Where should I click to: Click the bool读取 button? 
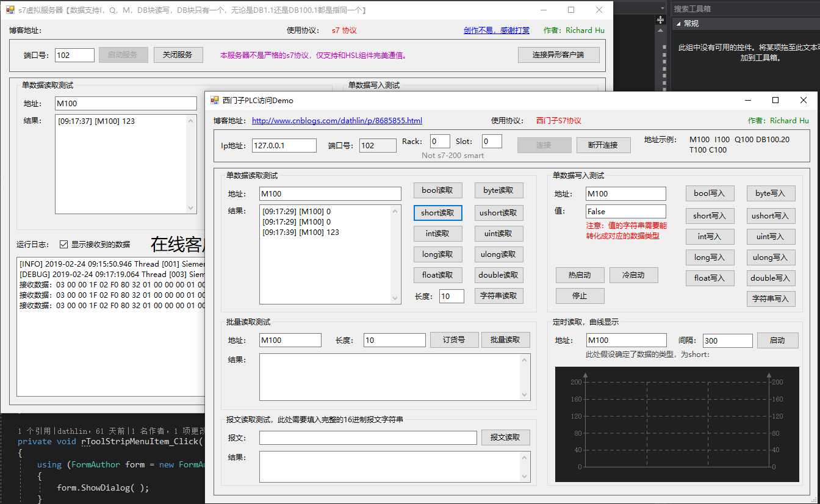click(x=437, y=190)
